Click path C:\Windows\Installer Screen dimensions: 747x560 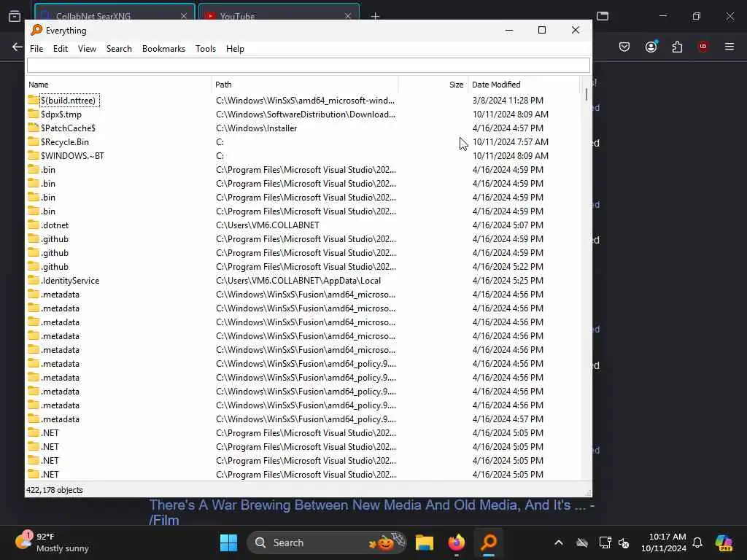pyautogui.click(x=256, y=128)
